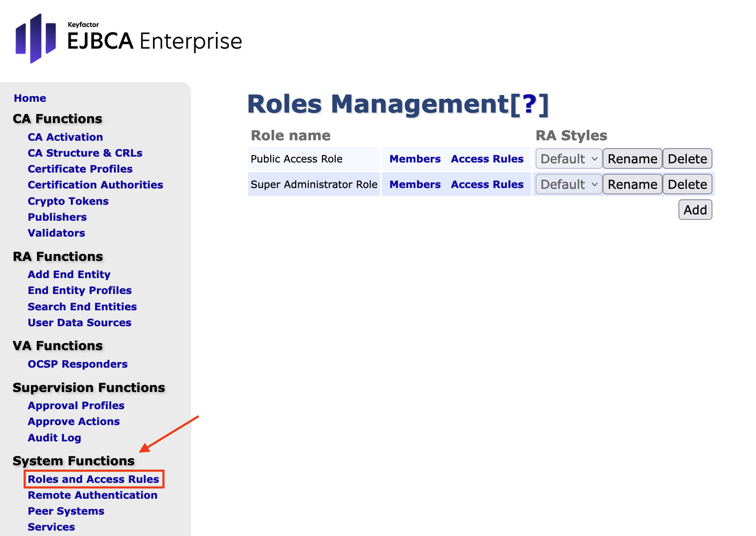The height and width of the screenshot is (536, 756).
Task: Go to Home in the sidebar
Action: click(30, 98)
